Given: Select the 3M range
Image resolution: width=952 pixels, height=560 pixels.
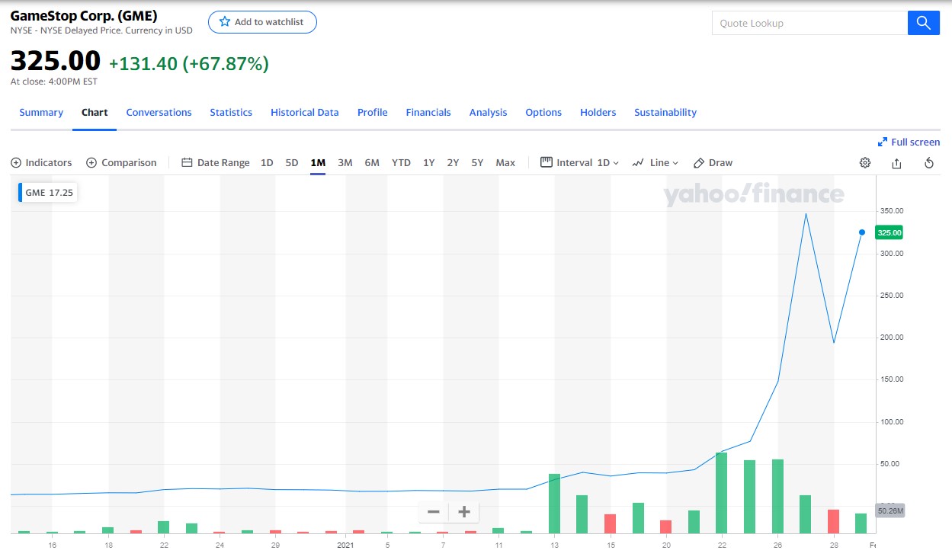Looking at the screenshot, I should coord(345,162).
